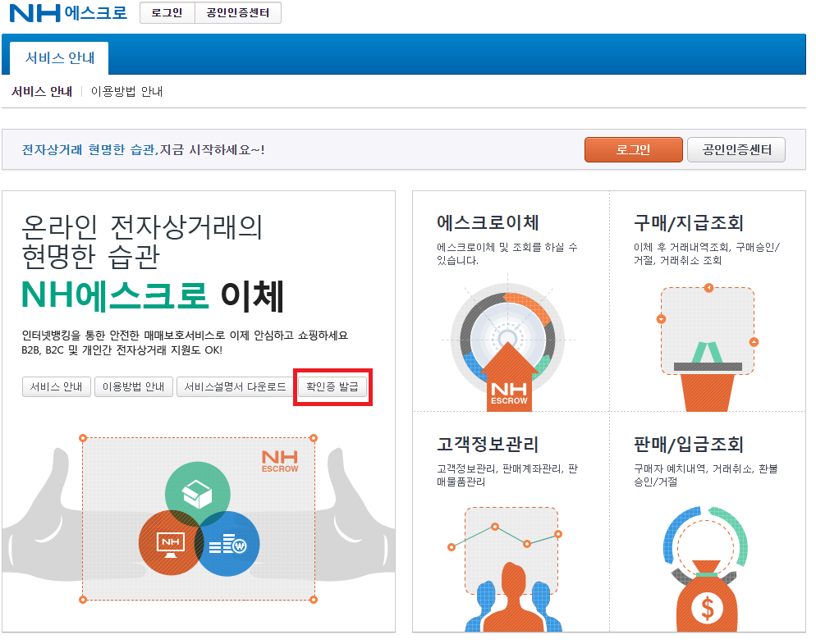
Task: Click the NH ESCROW logo in illustration
Action: (x=280, y=461)
